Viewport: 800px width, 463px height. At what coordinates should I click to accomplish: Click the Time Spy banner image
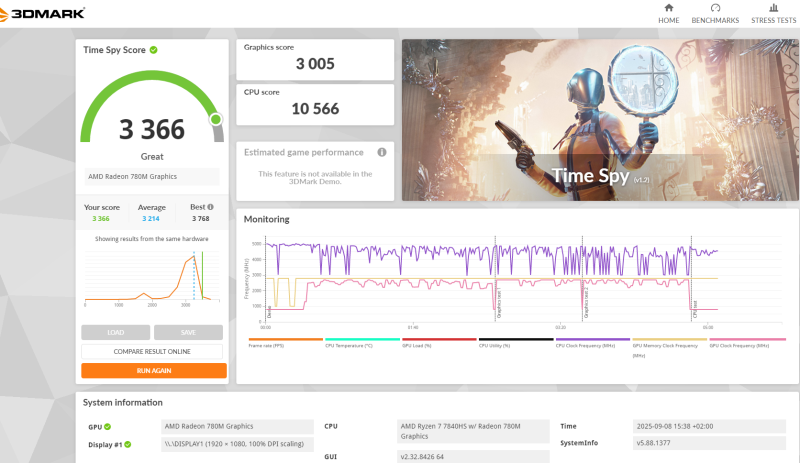tap(600, 120)
